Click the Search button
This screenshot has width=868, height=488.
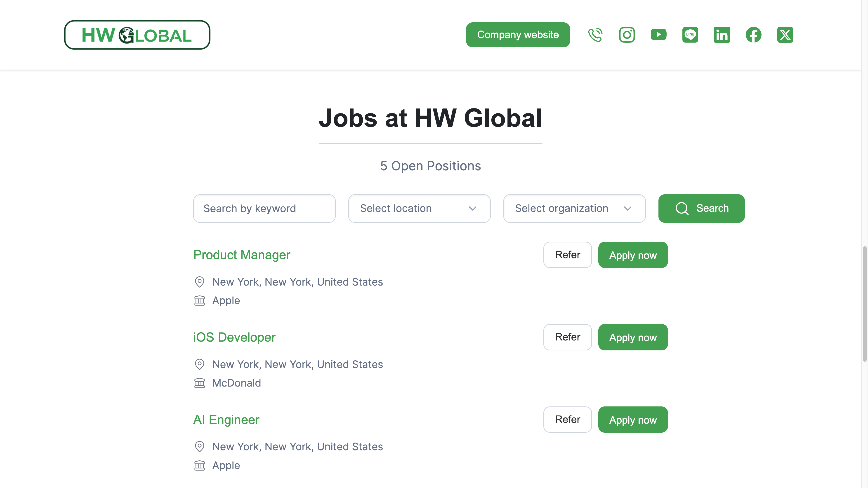[701, 209]
